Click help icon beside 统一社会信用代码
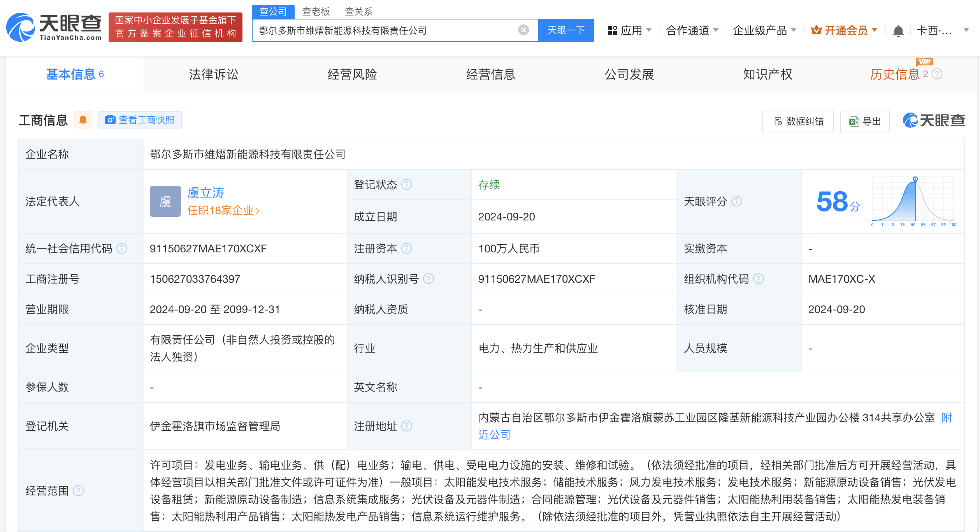The height and width of the screenshot is (532, 980). point(122,248)
